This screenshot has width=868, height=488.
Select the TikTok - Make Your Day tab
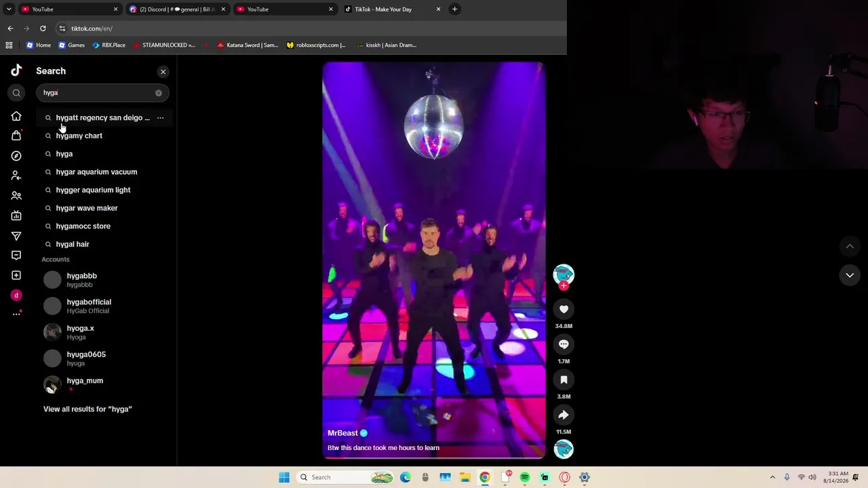(392, 9)
